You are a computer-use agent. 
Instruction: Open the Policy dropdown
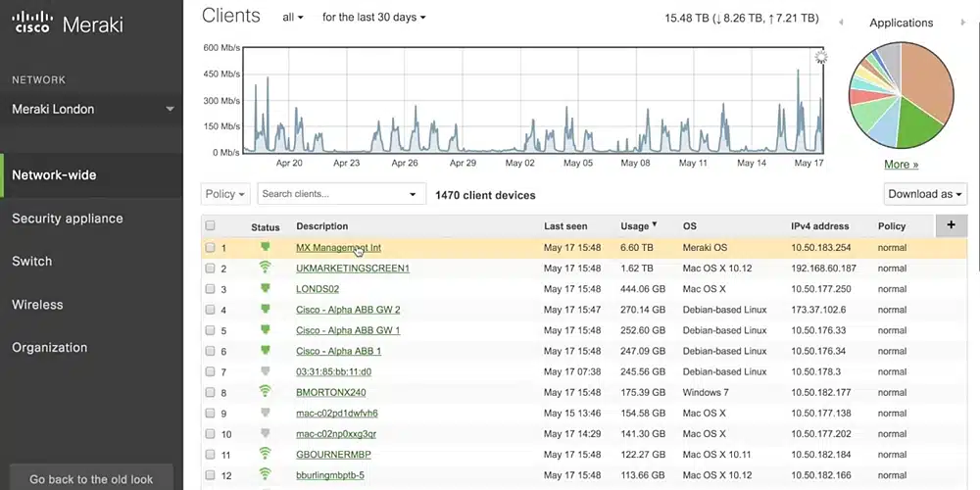(x=225, y=194)
